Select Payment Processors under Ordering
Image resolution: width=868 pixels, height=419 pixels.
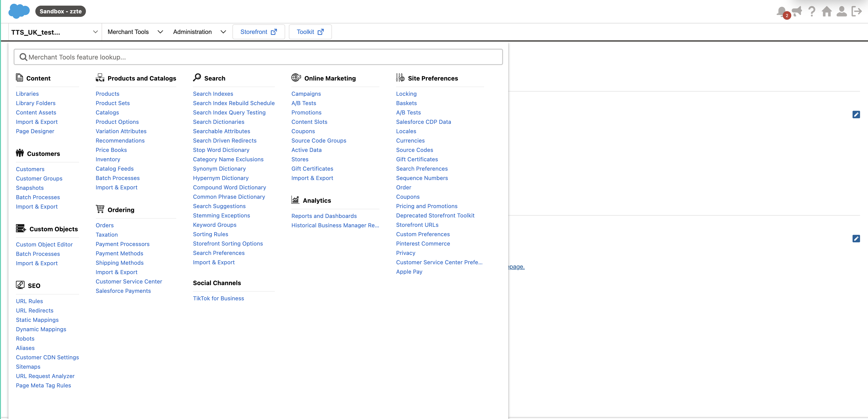point(122,244)
